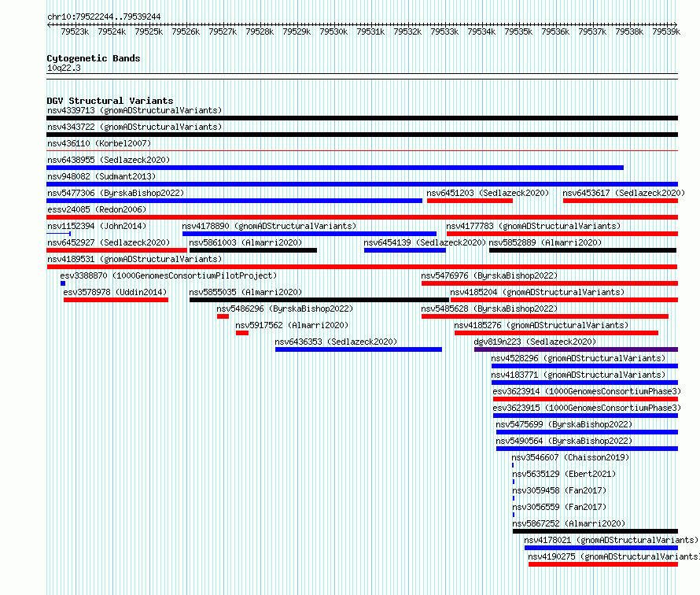
Task: Click the blue bar under nsv6436353
Action: (x=359, y=349)
